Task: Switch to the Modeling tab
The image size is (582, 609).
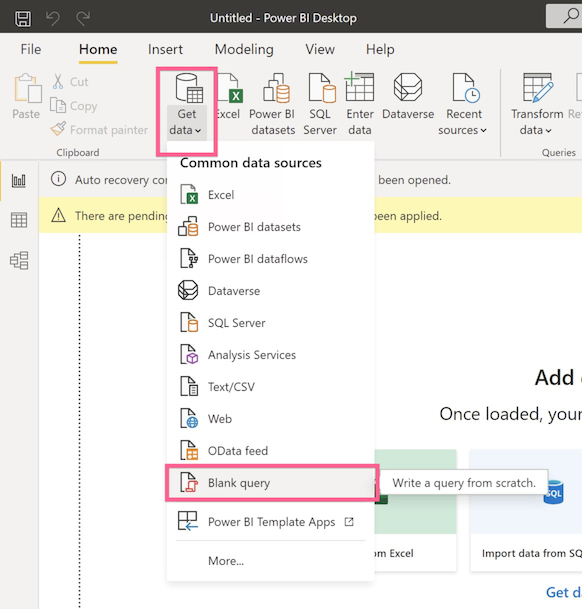Action: coord(244,49)
